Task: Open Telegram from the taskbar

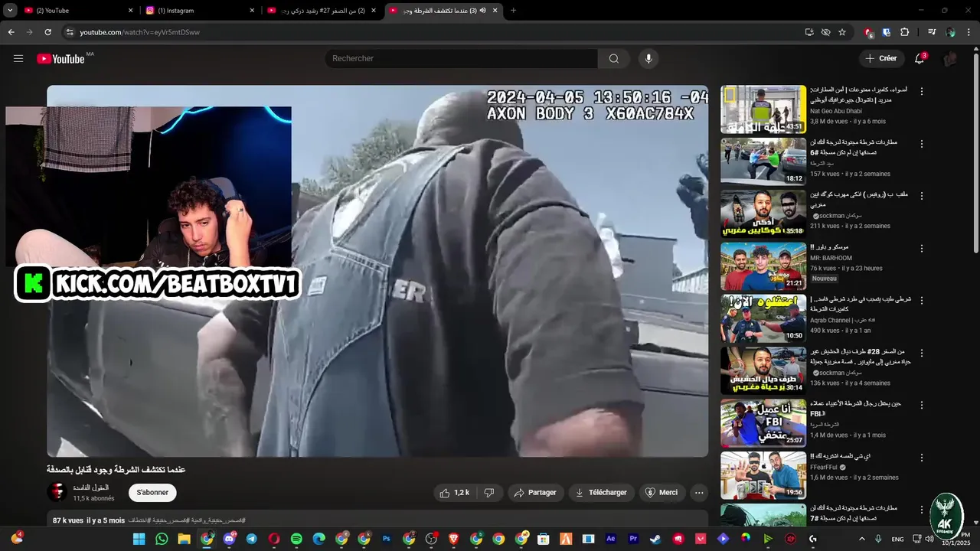Action: click(251, 539)
